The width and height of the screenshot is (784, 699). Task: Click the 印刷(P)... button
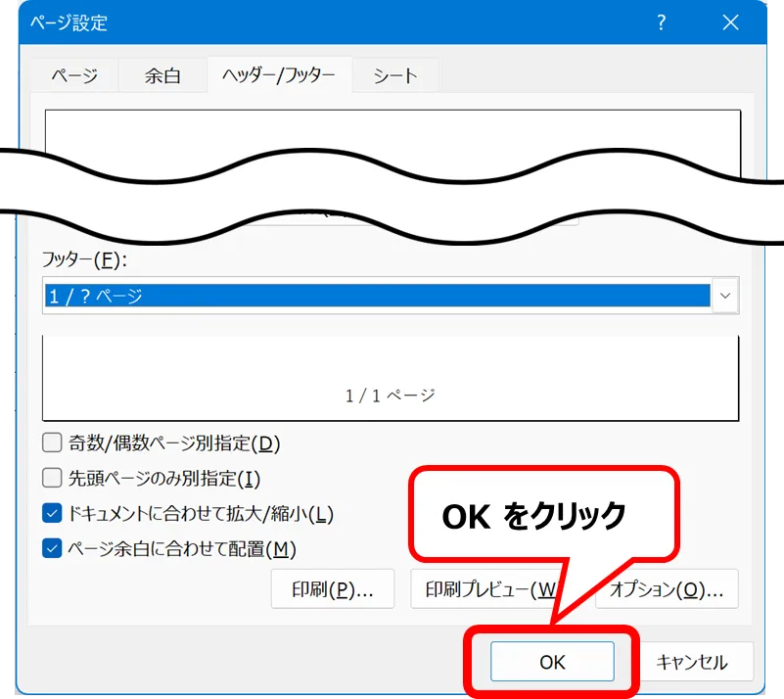pyautogui.click(x=332, y=589)
